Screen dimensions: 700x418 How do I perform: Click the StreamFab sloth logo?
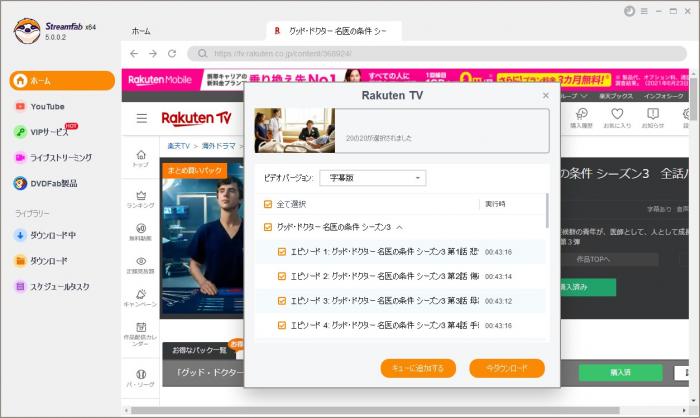pos(27,31)
